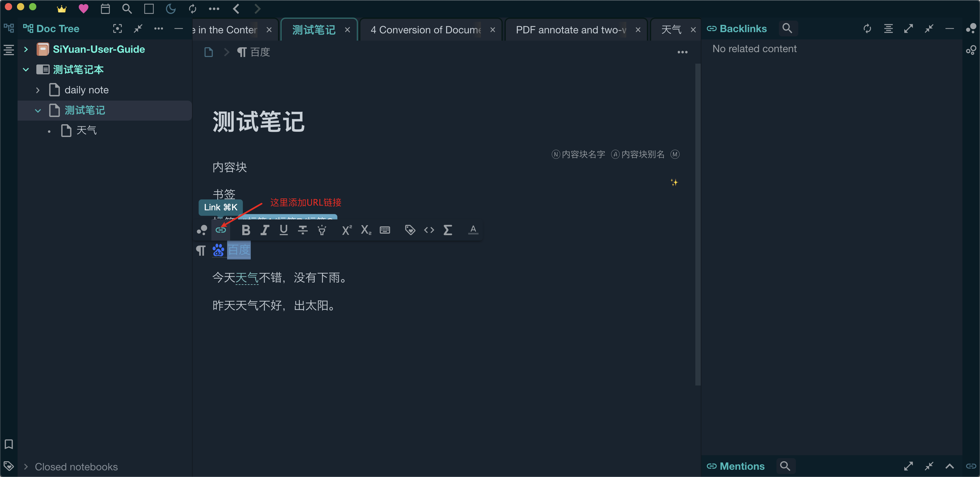
Task: Open outline panel from left dock
Action: tap(9, 50)
